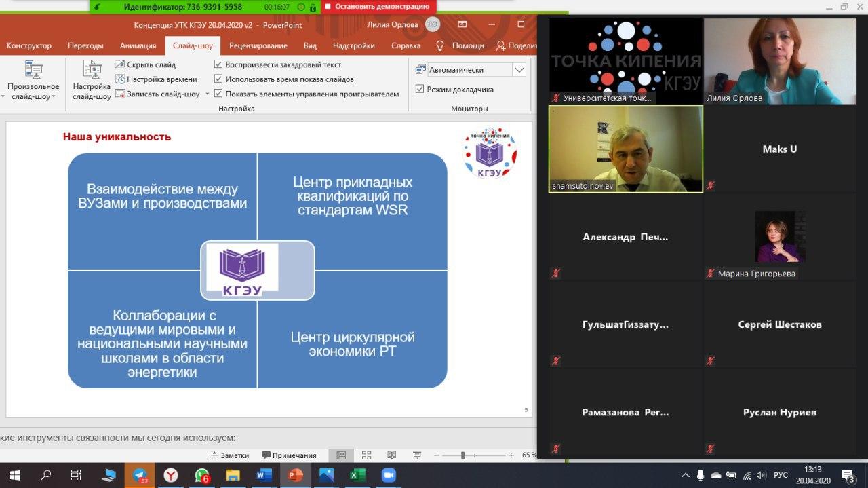Click Остановить демонстрацию button

point(378,6)
